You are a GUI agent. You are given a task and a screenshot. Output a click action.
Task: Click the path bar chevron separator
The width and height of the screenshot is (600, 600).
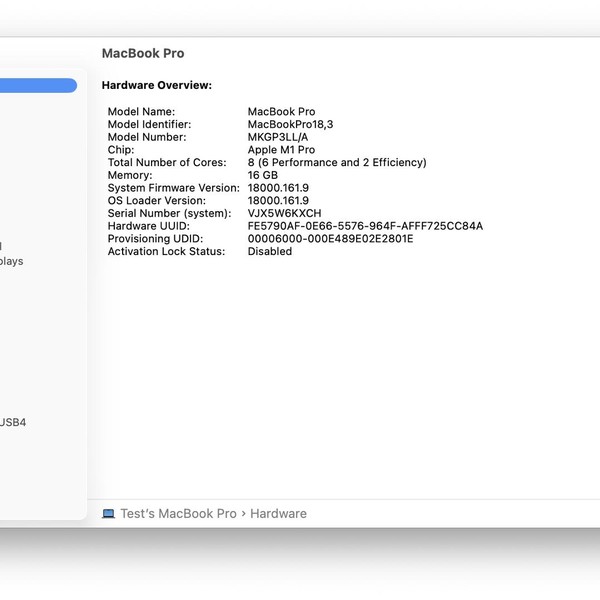point(243,514)
